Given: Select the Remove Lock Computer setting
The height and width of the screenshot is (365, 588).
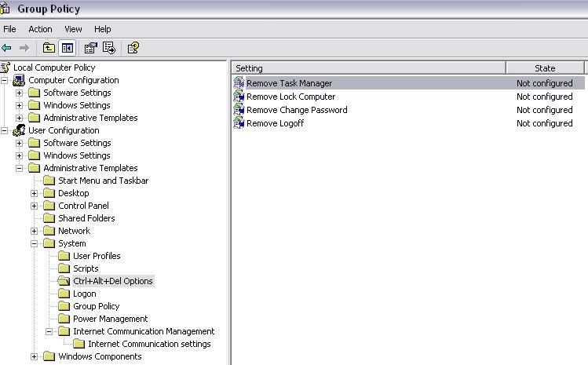Looking at the screenshot, I should point(290,97).
